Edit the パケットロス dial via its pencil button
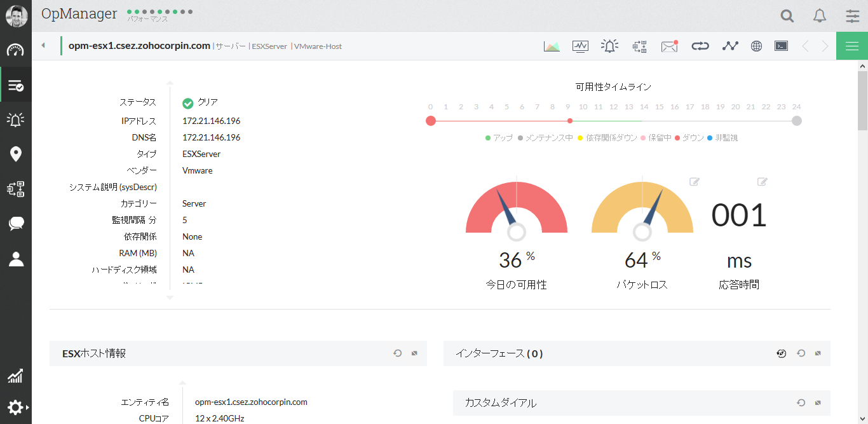The height and width of the screenshot is (424, 868). click(694, 182)
